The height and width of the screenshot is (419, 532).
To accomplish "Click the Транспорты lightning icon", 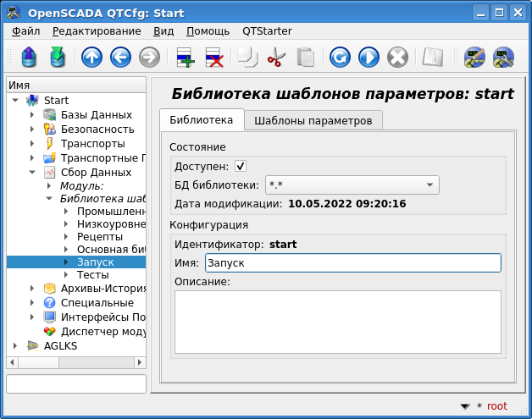I will 49,143.
